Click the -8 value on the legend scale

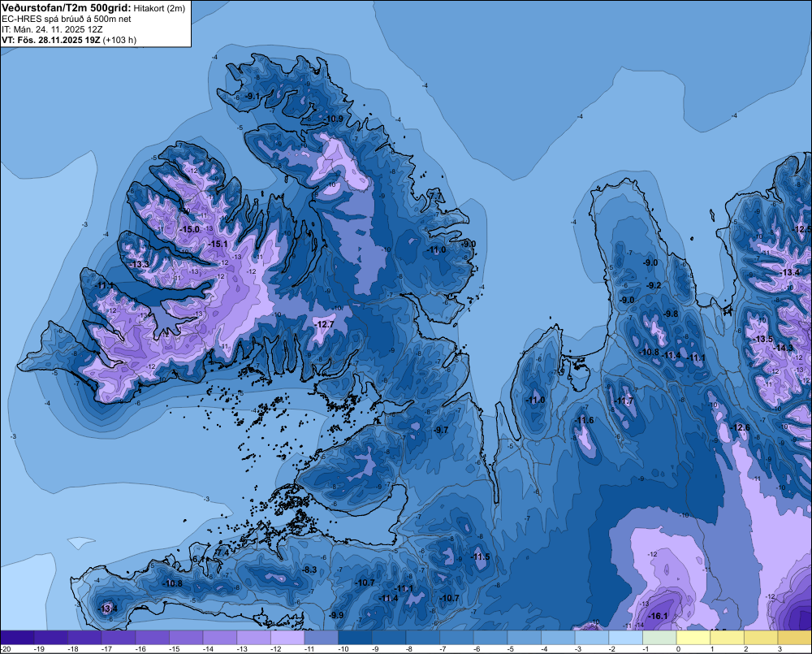tap(410, 649)
